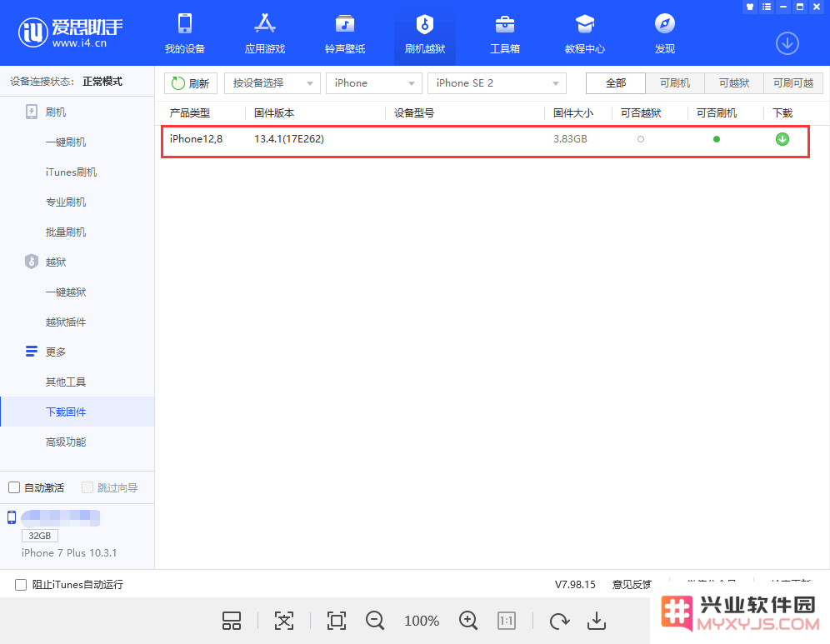Click the 100% zoom level indicator
This screenshot has width=830, height=644.
coord(422,621)
